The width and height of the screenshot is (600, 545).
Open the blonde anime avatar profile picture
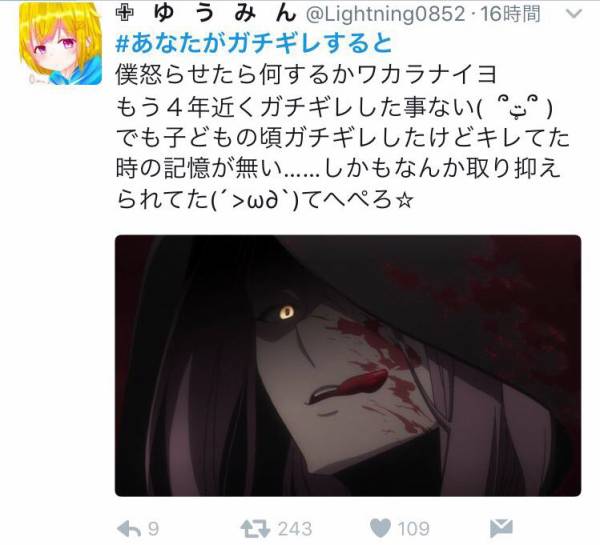tap(60, 43)
